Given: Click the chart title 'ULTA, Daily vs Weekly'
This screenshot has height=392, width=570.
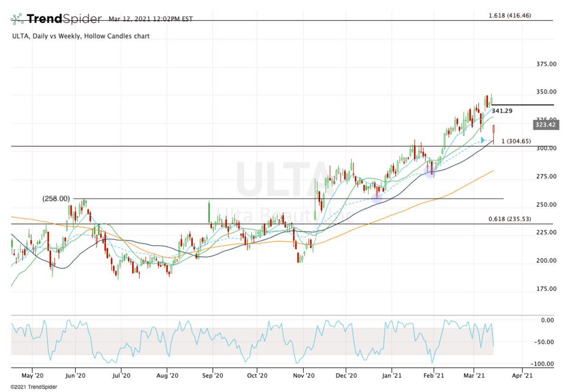Looking at the screenshot, I should click(x=81, y=36).
